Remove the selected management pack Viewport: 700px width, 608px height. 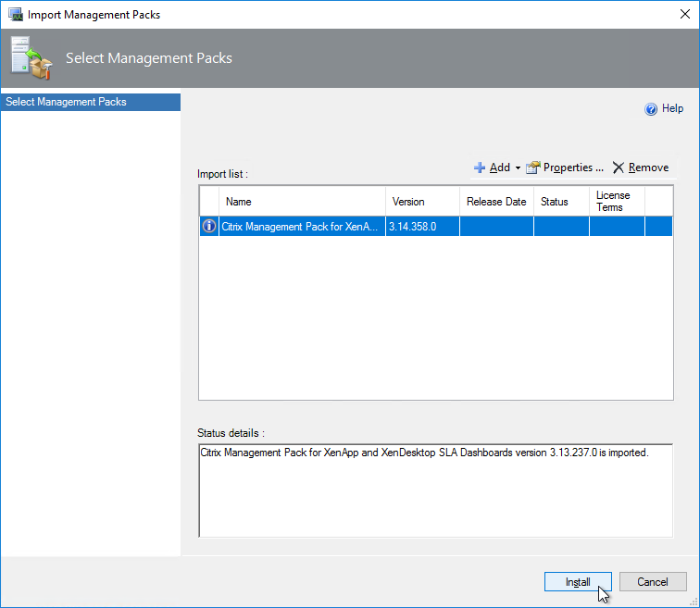coord(648,168)
